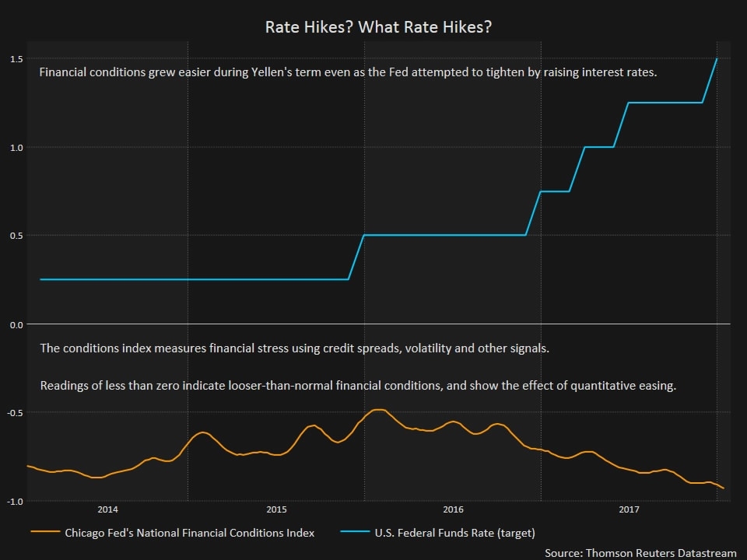Click the "conditions index measures financial stress" note
The height and width of the screenshot is (560, 747).
294,348
